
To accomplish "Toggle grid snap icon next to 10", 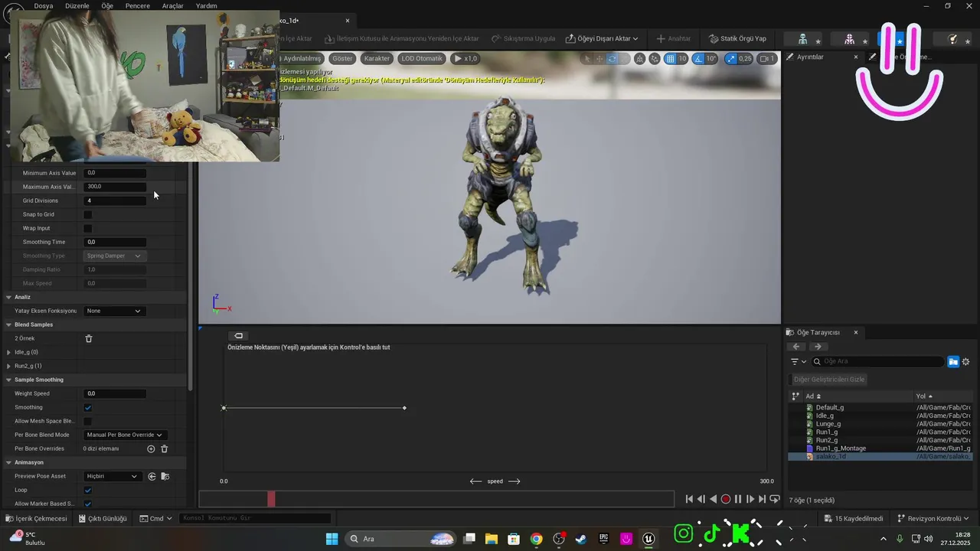I will [x=670, y=58].
